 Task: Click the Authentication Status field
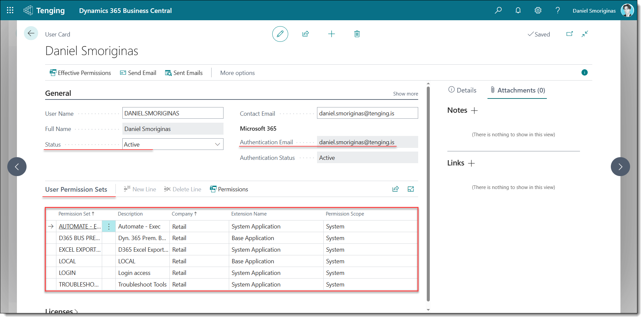(367, 158)
